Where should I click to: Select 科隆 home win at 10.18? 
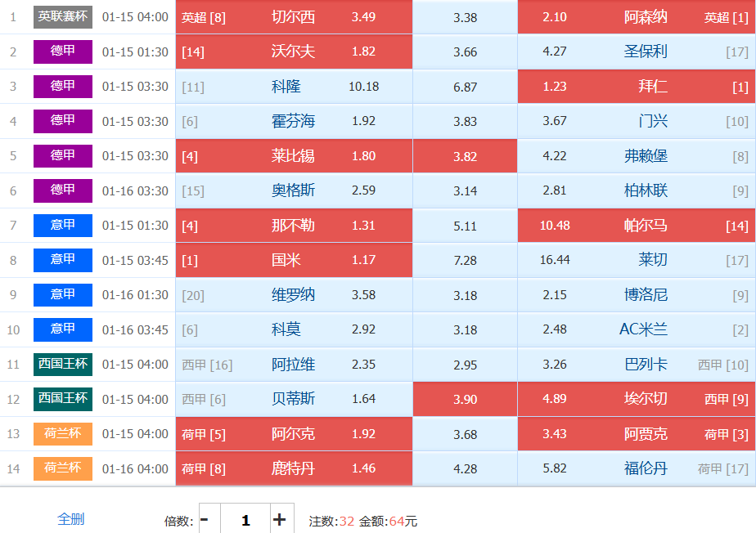click(x=294, y=87)
